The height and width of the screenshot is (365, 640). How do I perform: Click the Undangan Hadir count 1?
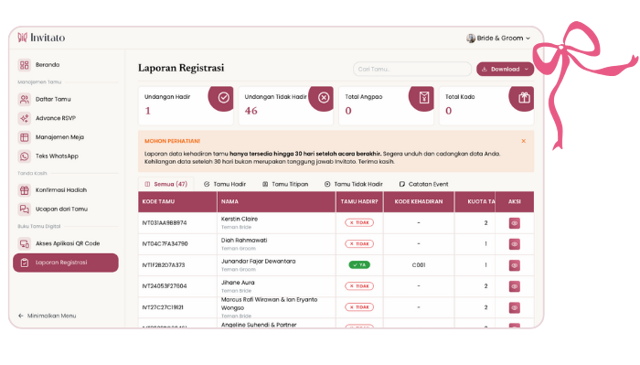[148, 111]
